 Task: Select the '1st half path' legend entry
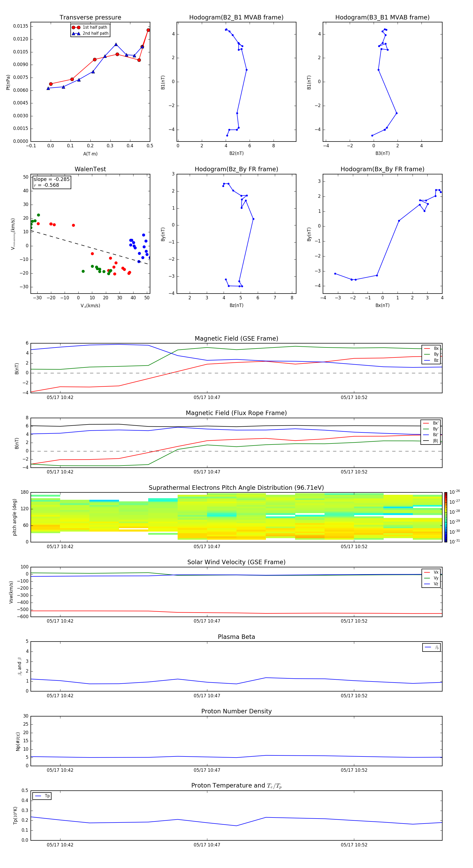[x=90, y=27]
